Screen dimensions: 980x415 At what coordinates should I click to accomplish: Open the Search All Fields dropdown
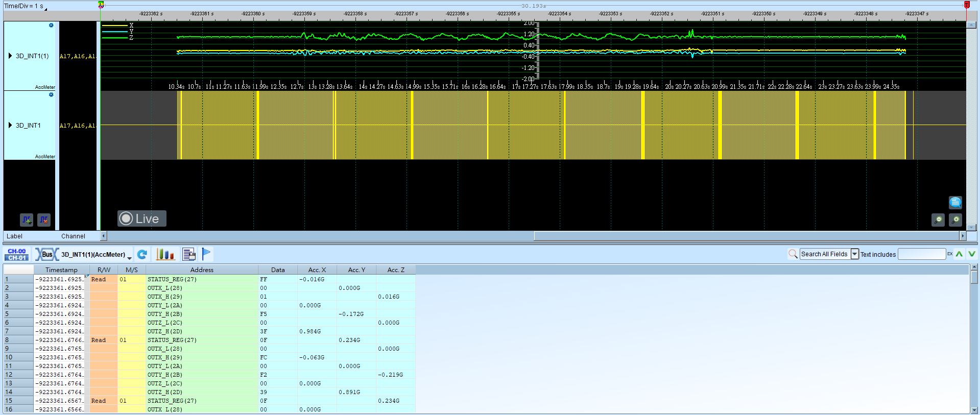[854, 254]
